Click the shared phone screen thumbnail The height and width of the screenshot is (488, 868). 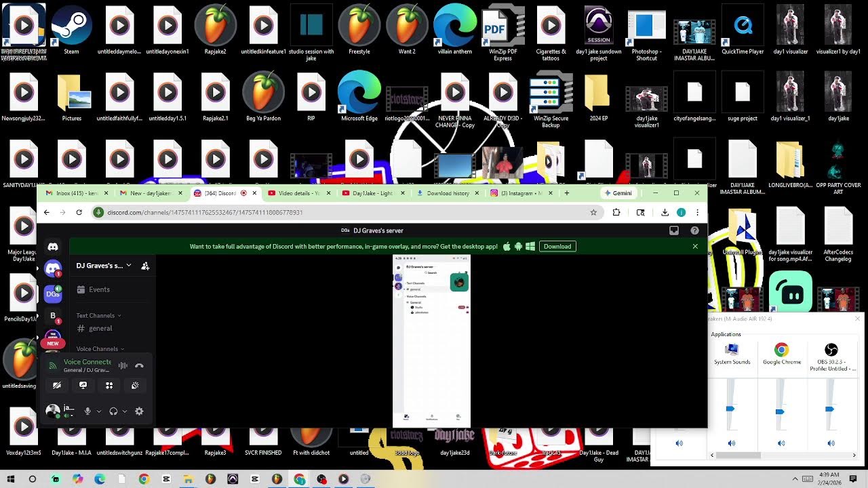point(431,341)
